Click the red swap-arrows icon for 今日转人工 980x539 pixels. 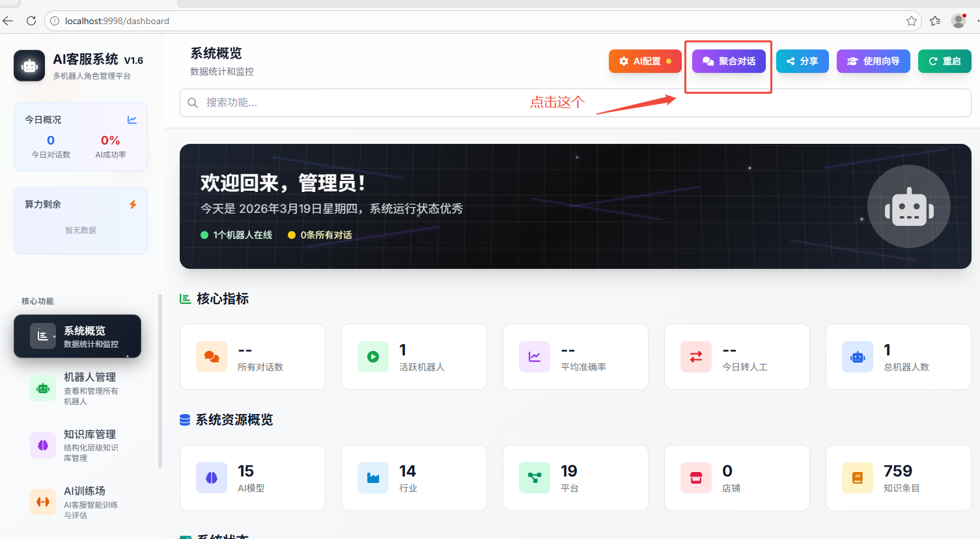tap(696, 357)
